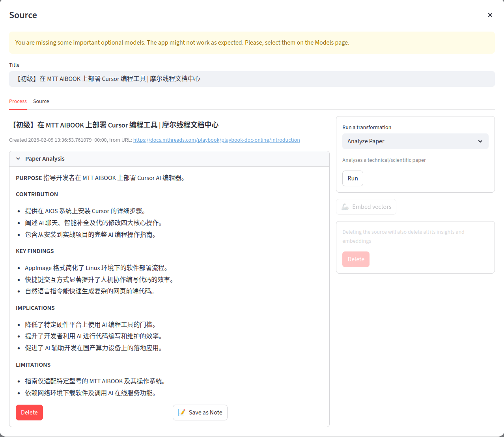Click the bullet starting 自然语言指令
504x437 pixels.
click(91, 291)
